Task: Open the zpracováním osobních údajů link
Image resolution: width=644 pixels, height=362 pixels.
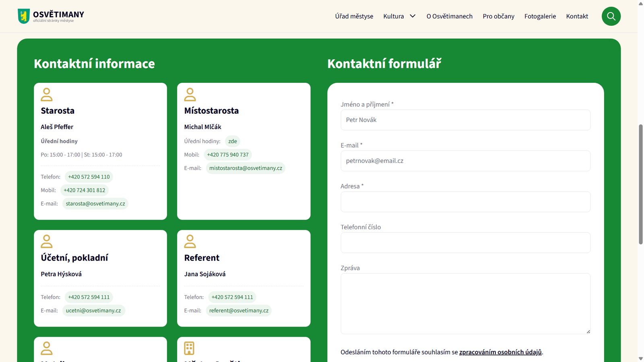Action: point(500,352)
